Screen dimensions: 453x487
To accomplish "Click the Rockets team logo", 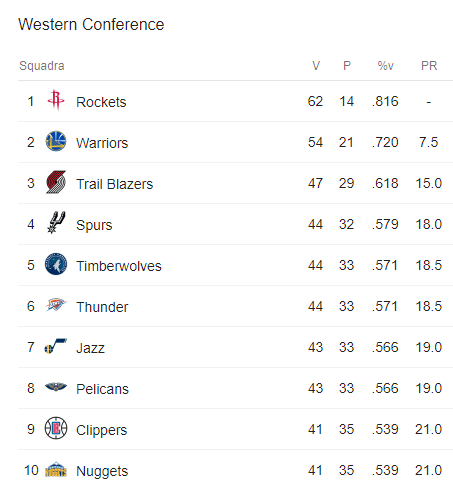I will tap(56, 100).
